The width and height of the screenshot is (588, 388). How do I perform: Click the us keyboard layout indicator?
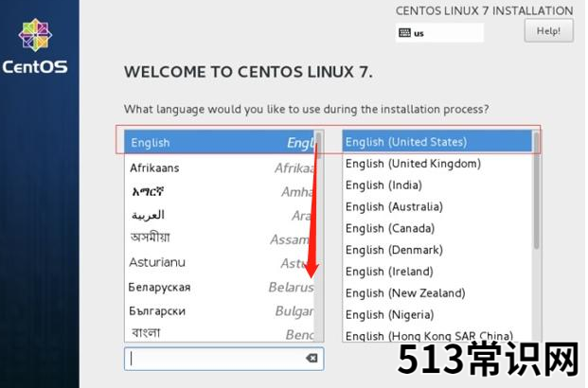click(x=439, y=33)
